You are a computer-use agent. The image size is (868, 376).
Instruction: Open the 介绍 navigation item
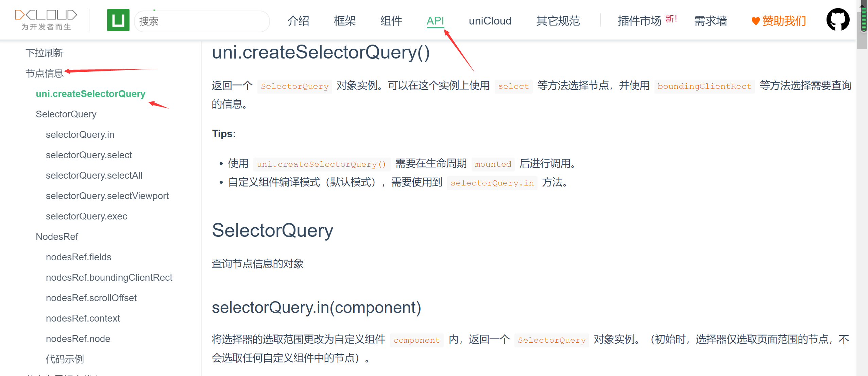click(298, 21)
